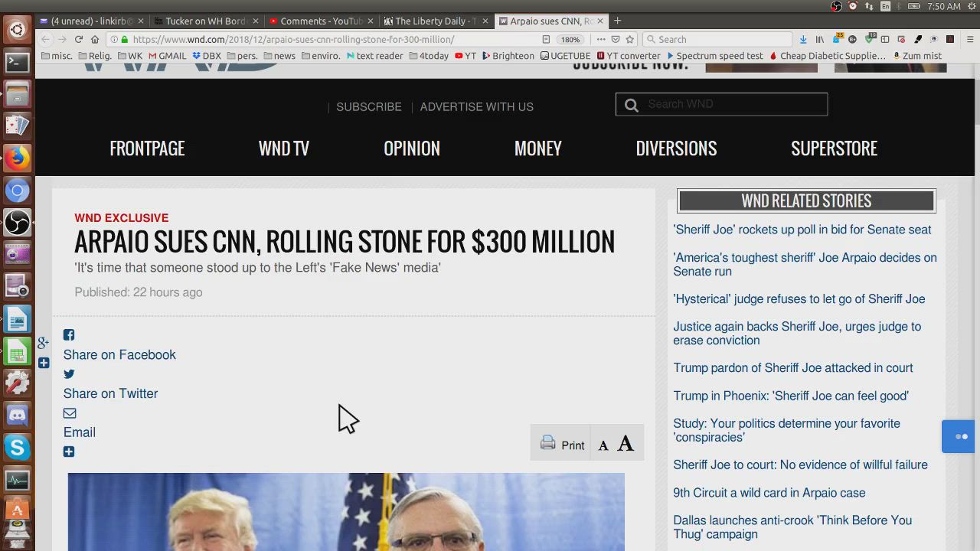The height and width of the screenshot is (551, 980).
Task: Click the Facebook share icon
Action: pyautogui.click(x=69, y=335)
